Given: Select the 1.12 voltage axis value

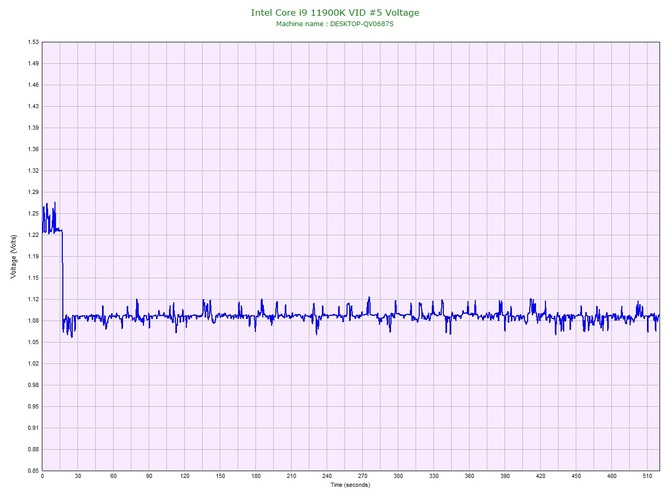Looking at the screenshot, I should point(33,299).
